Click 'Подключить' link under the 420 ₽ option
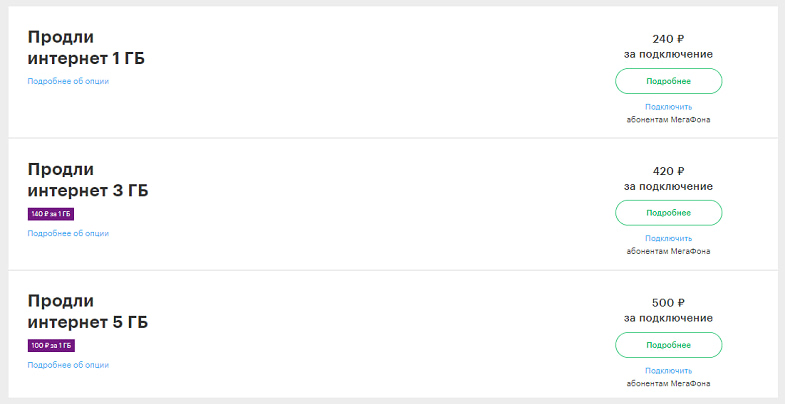The width and height of the screenshot is (785, 404). pos(668,238)
